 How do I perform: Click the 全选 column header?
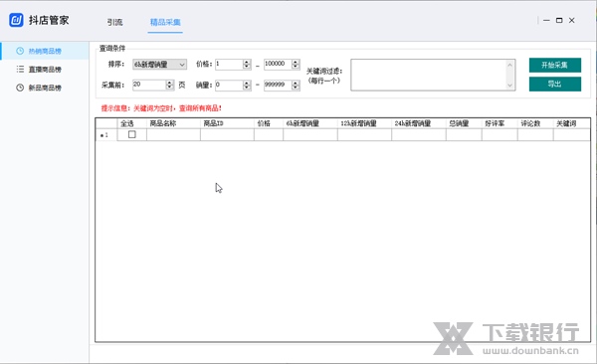(x=131, y=123)
